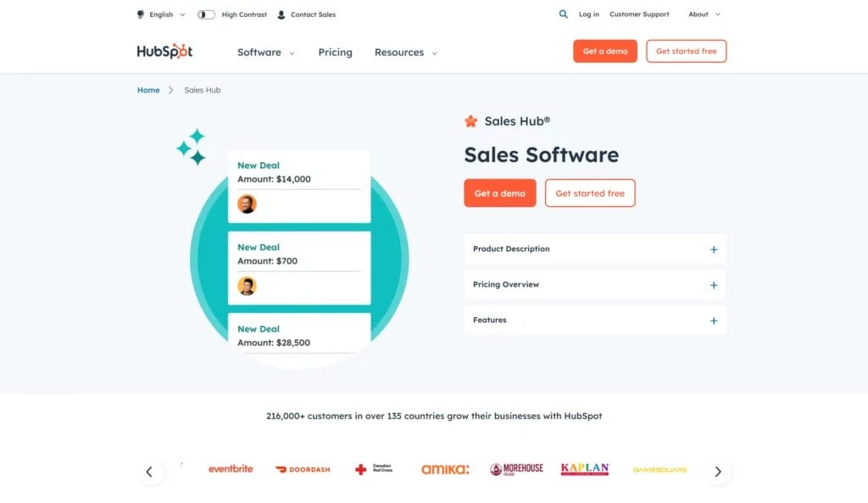The image size is (868, 503).
Task: Open the Pricing page from the navigation
Action: coord(335,53)
